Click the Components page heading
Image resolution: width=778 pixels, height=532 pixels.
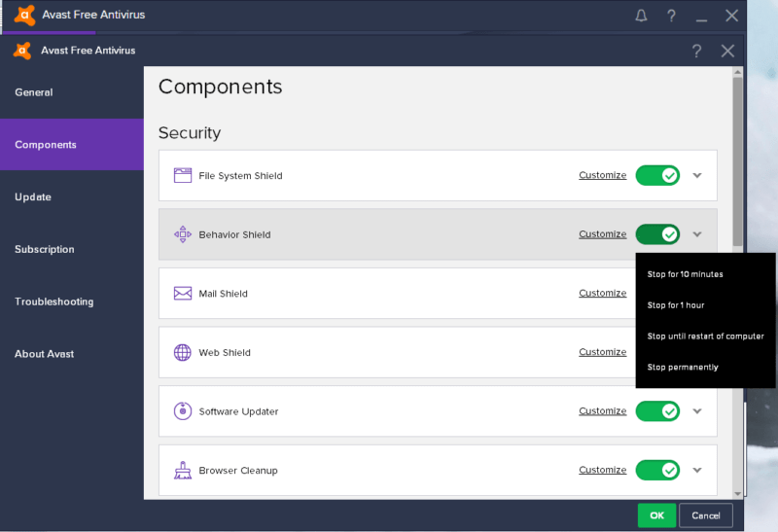click(221, 87)
